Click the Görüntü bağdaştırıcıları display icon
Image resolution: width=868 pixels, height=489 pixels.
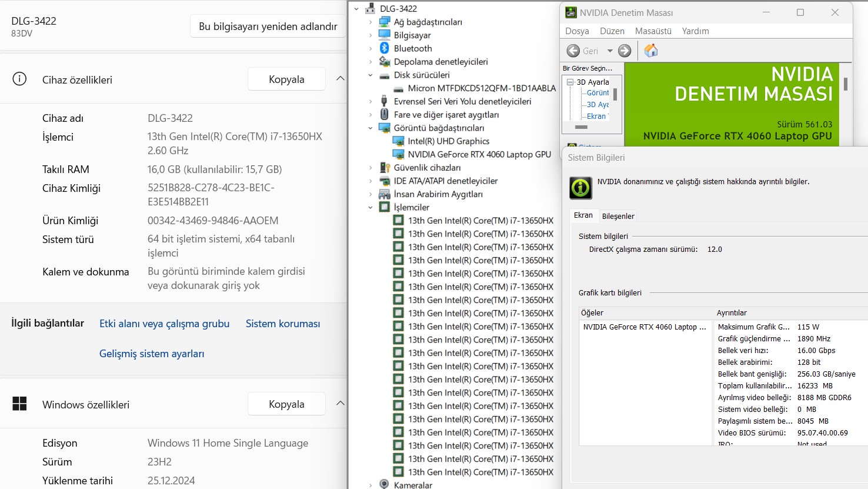(x=385, y=128)
